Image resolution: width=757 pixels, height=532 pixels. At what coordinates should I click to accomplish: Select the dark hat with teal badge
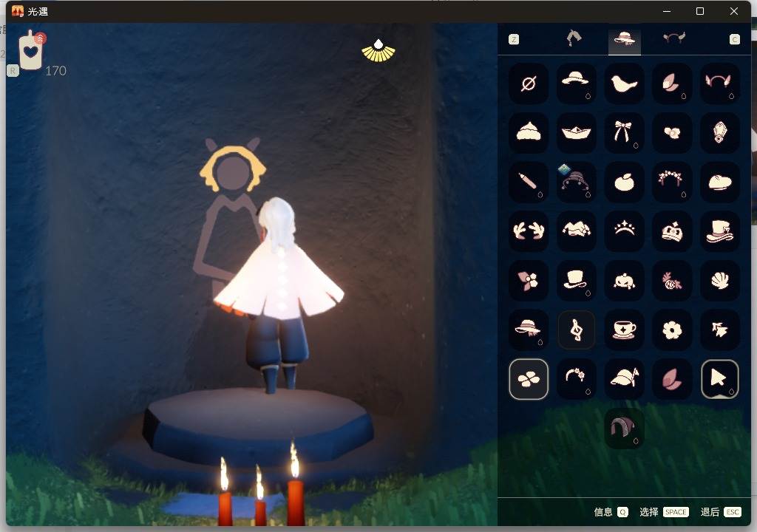click(576, 182)
